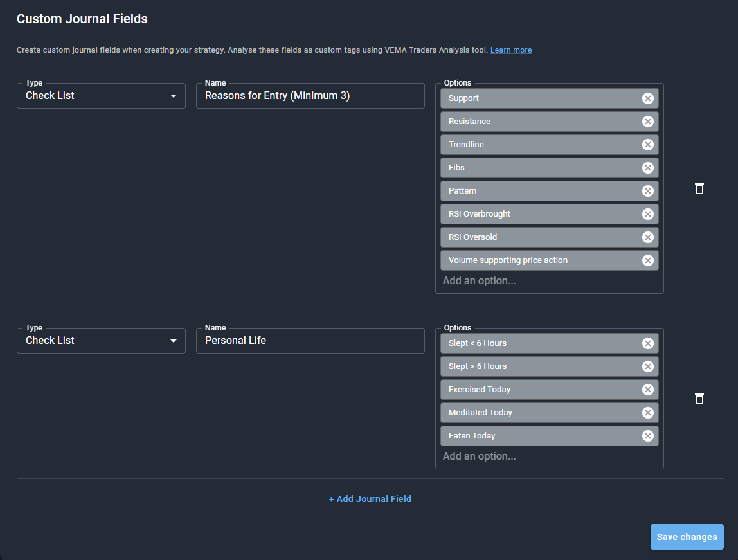
Task: Remove the Meditated Today option
Action: click(x=647, y=413)
